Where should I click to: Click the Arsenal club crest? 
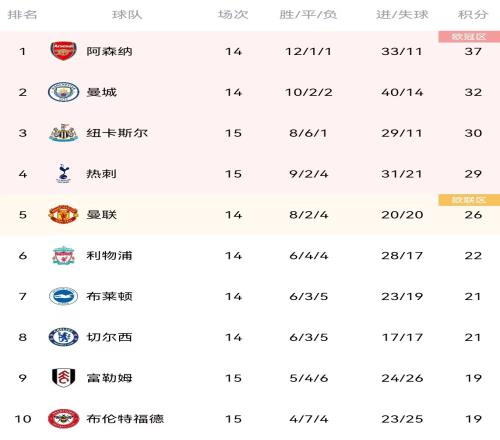(x=63, y=51)
